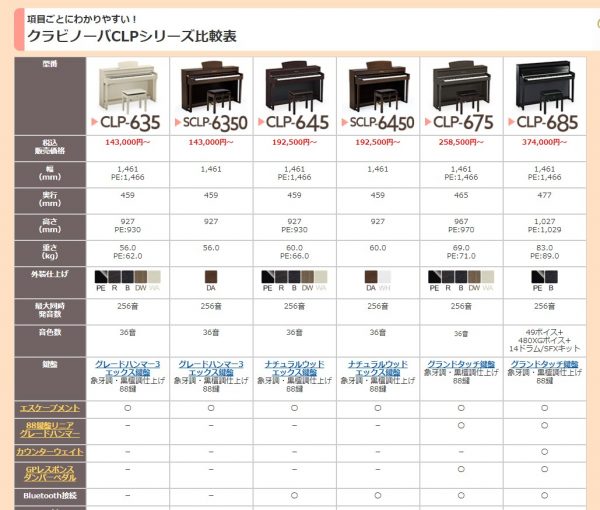Click the CLP-645 piano image
This screenshot has height=510, width=600.
295,86
